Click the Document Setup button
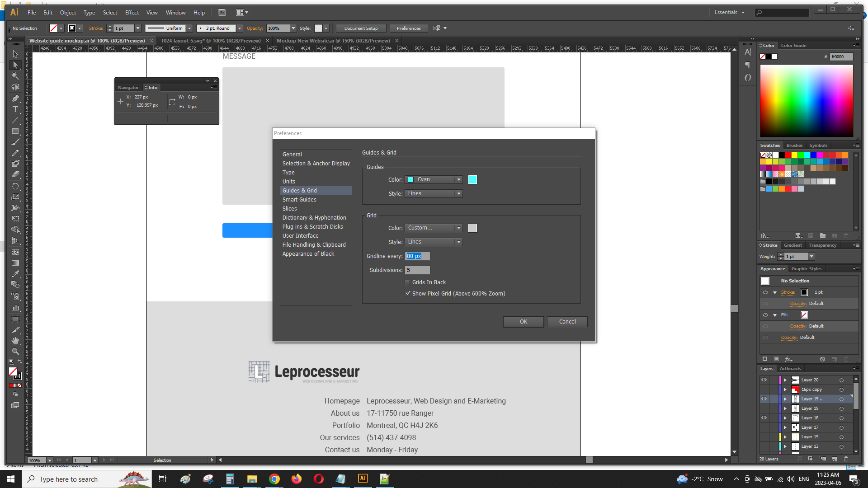The image size is (868, 488). point(361,28)
